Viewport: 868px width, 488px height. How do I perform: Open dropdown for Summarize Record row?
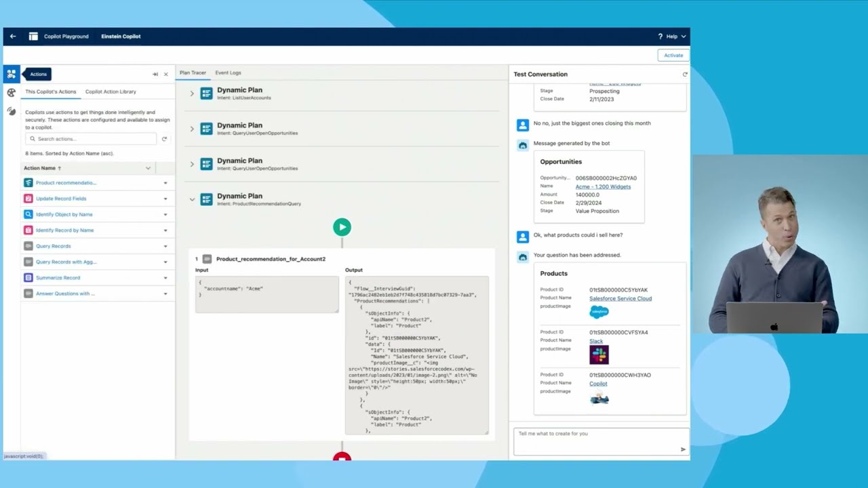click(165, 278)
